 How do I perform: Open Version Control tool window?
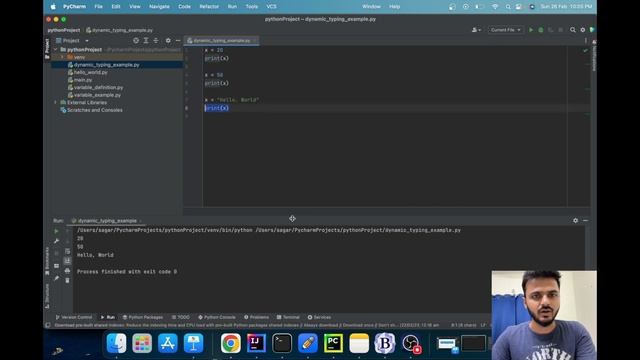click(73, 317)
